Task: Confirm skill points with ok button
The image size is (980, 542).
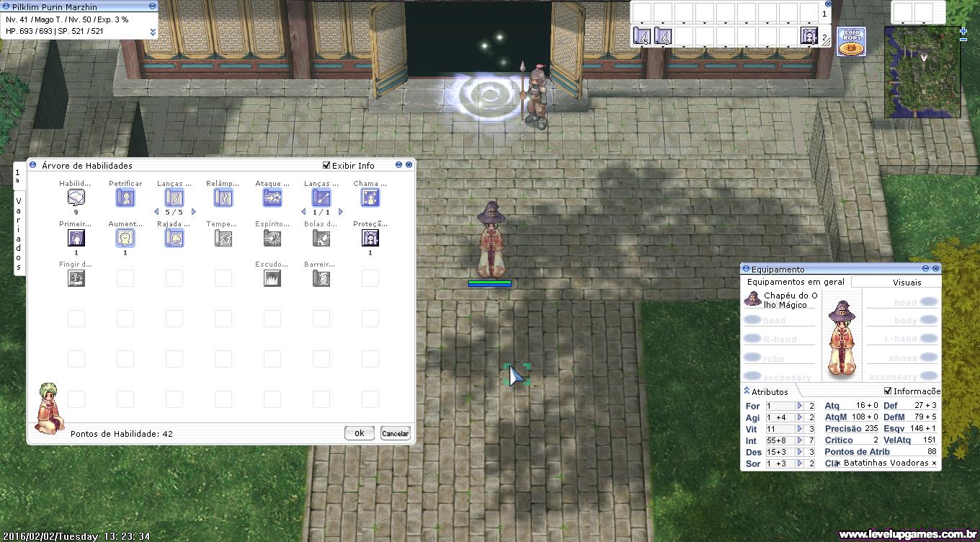Action: point(359,433)
